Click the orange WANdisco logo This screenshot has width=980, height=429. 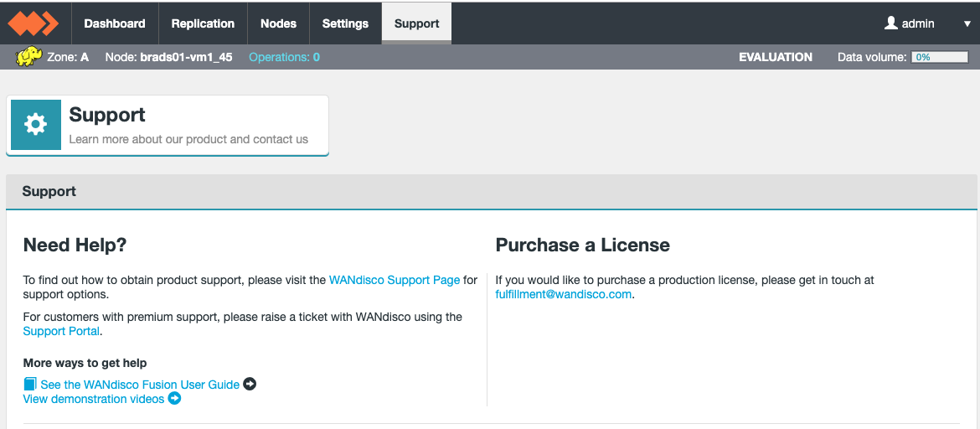(x=34, y=23)
